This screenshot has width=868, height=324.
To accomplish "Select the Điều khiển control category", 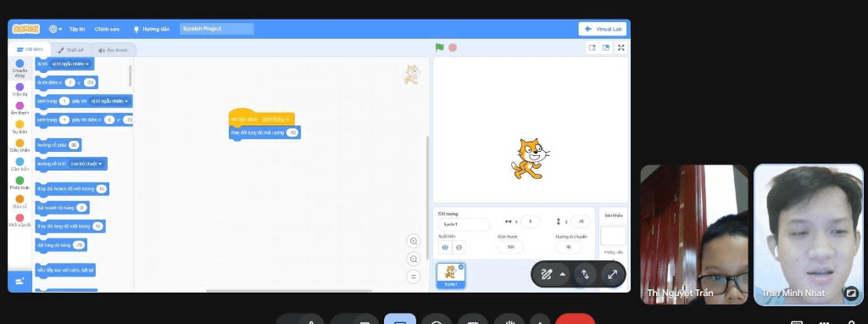I will (20, 146).
